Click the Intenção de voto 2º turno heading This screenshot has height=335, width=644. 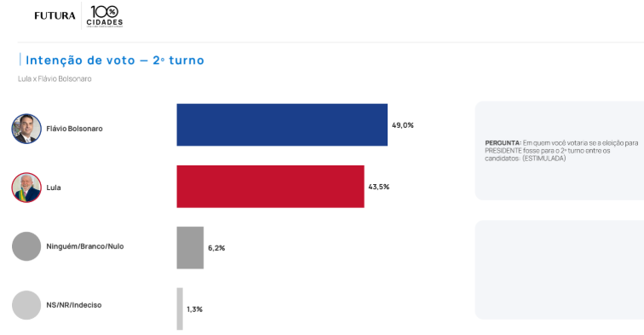[115, 60]
